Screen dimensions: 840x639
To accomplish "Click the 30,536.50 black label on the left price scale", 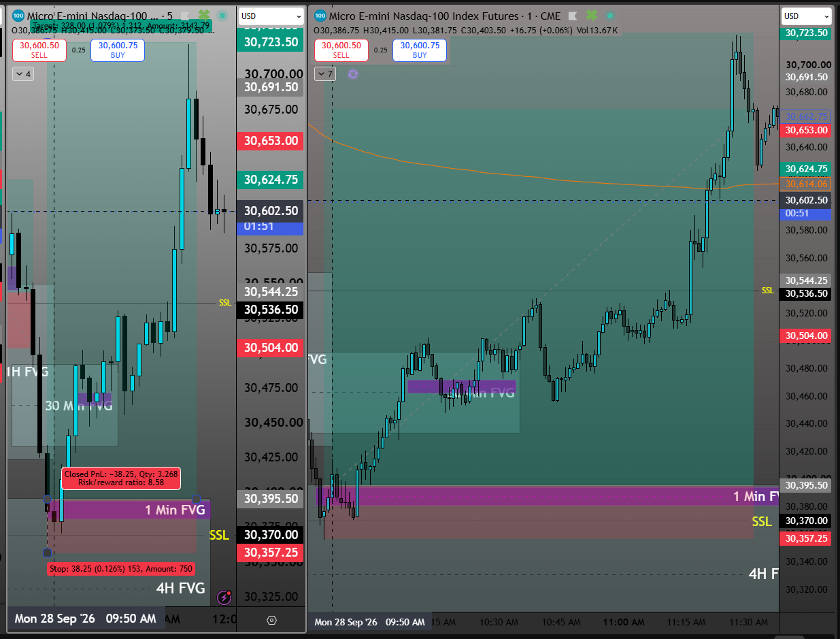I will (271, 310).
